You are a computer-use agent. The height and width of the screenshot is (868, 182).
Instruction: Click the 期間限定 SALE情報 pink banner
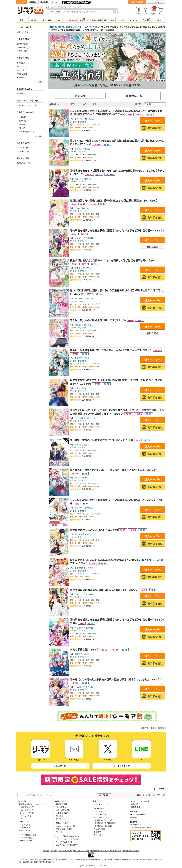[x=91, y=779]
